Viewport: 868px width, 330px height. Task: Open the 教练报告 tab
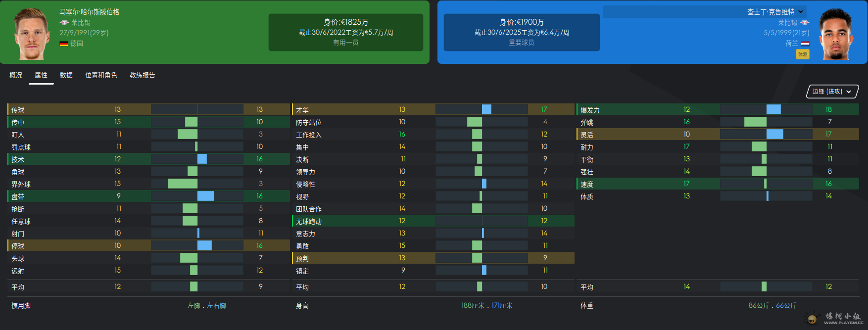click(x=143, y=75)
